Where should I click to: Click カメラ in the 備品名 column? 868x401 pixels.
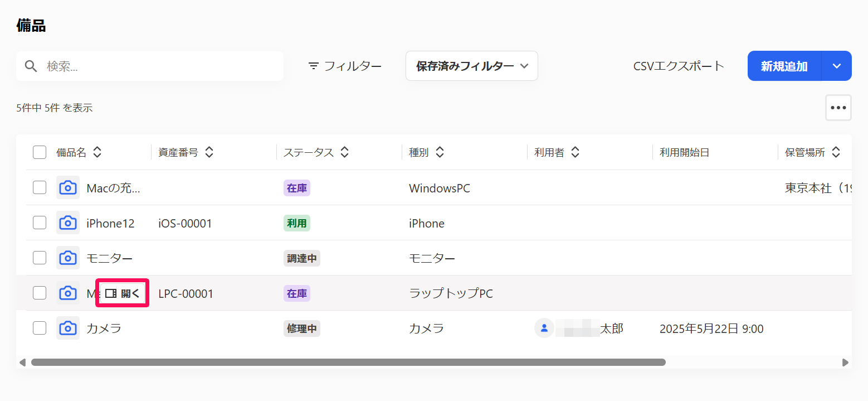(104, 329)
